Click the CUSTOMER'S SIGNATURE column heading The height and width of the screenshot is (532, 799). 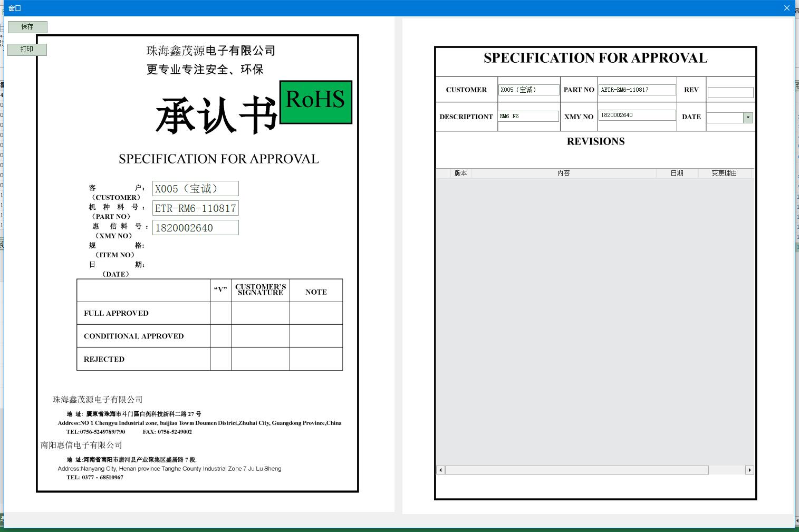click(261, 290)
